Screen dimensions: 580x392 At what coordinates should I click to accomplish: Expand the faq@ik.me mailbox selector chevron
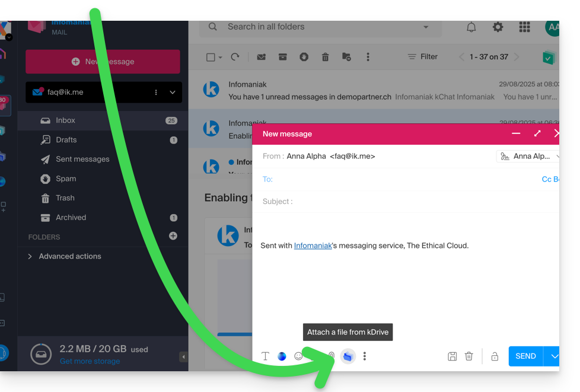coord(173,92)
